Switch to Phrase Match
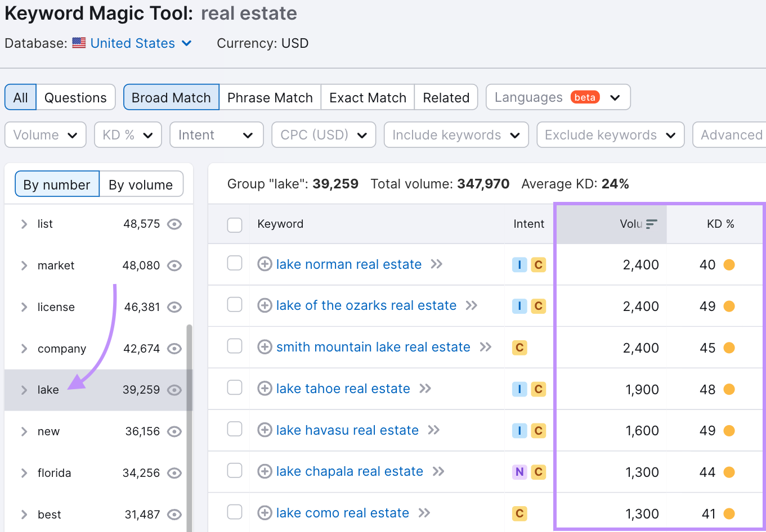Viewport: 766px width, 532px height. [x=270, y=97]
